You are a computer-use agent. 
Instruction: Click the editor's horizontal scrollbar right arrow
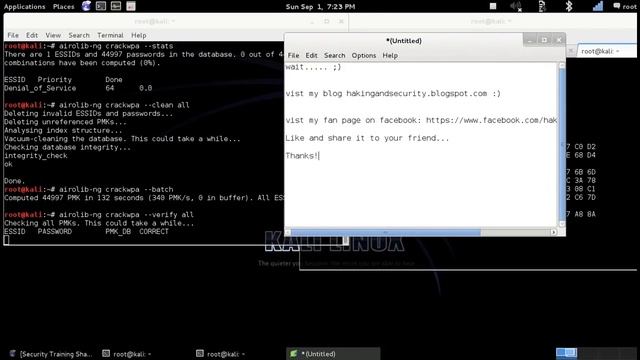pos(553,232)
